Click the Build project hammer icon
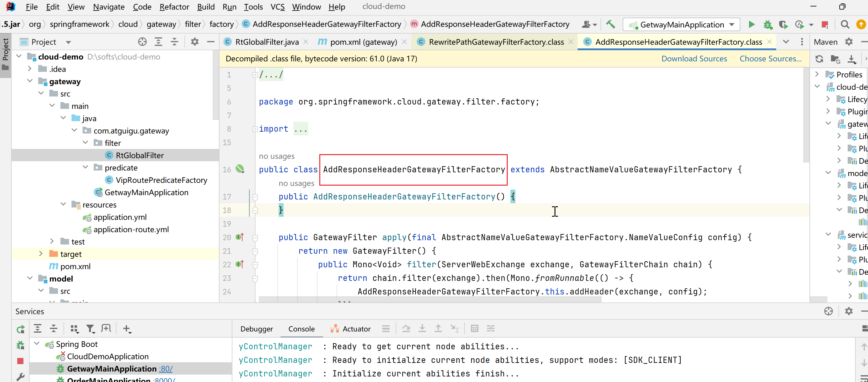The width and height of the screenshot is (868, 382). tap(610, 24)
